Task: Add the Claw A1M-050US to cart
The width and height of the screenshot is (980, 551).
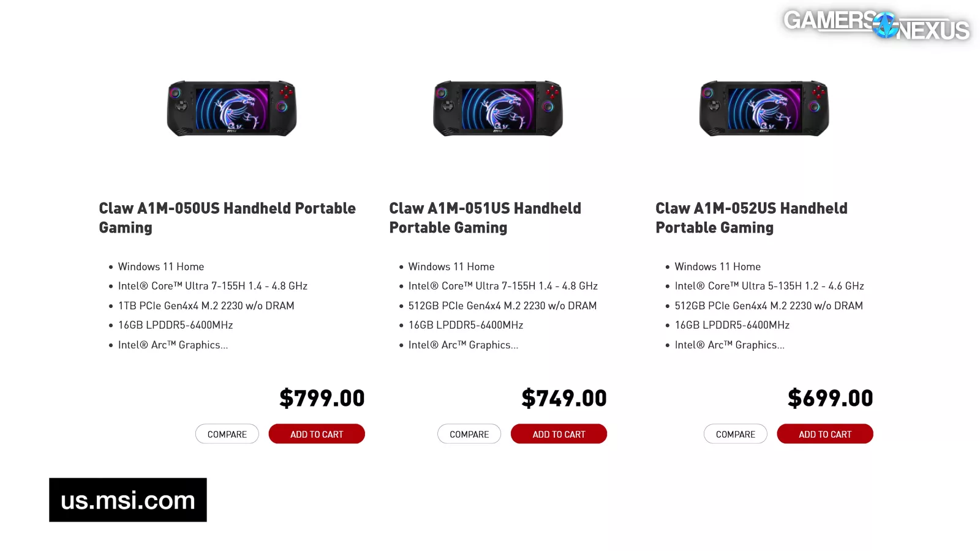Action: tap(317, 434)
